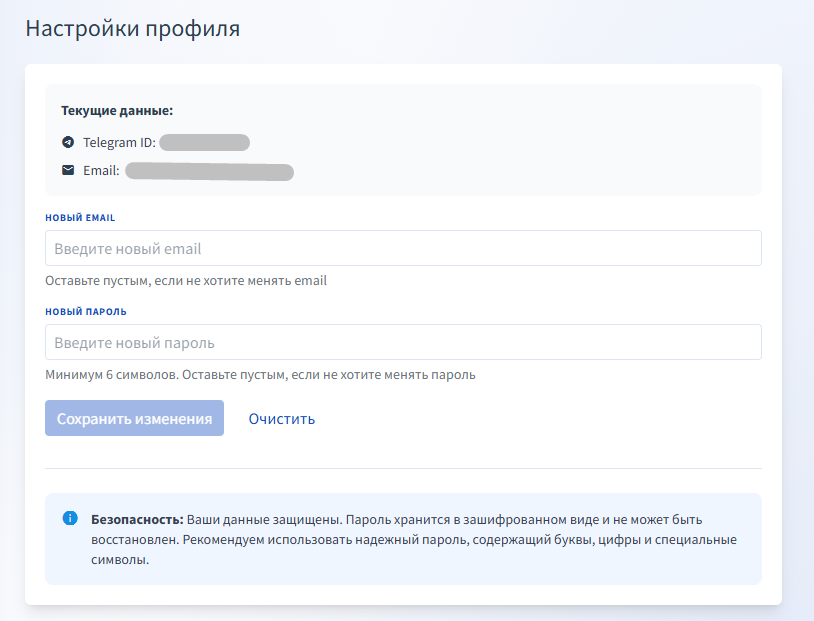Click the НОВЫЙ EMAIL field label

(80, 217)
